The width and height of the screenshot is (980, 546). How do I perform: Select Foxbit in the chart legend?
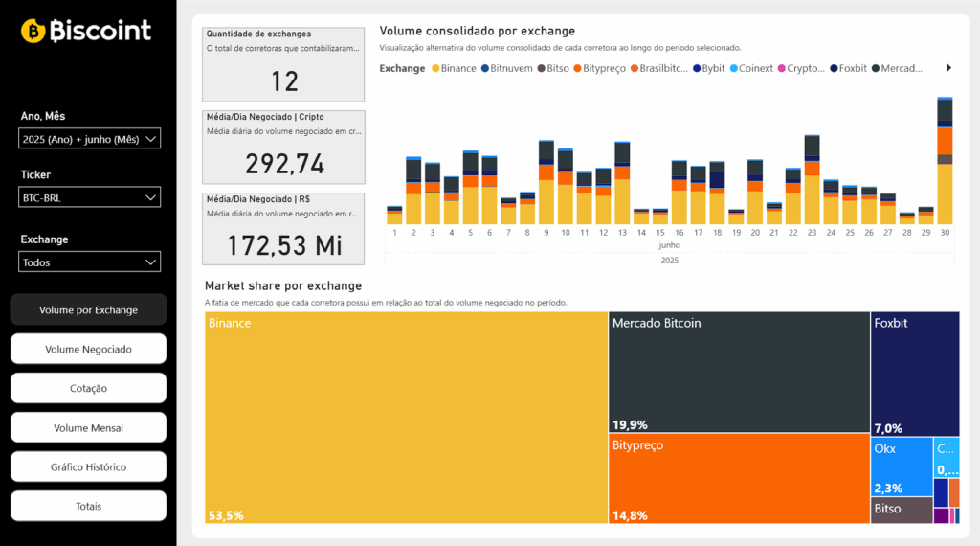(x=848, y=68)
